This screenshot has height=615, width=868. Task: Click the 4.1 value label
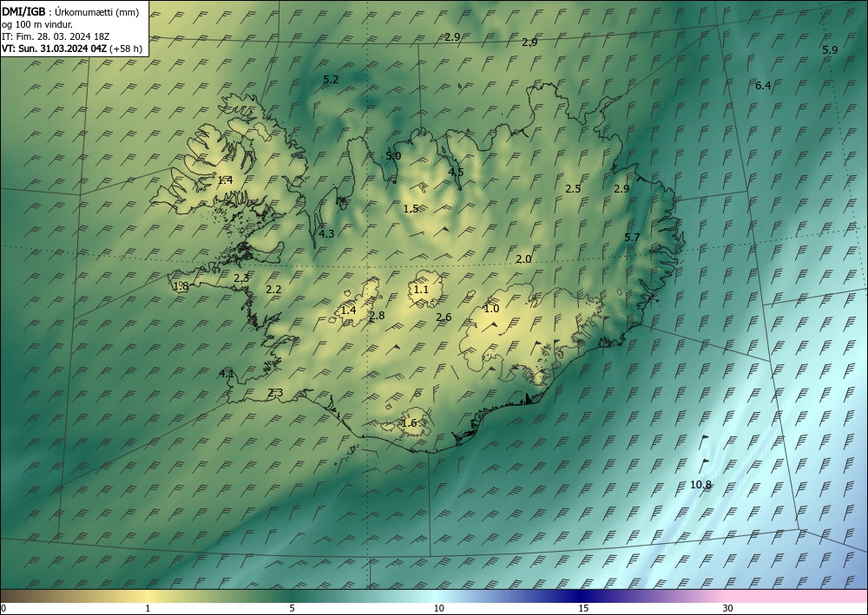click(227, 373)
